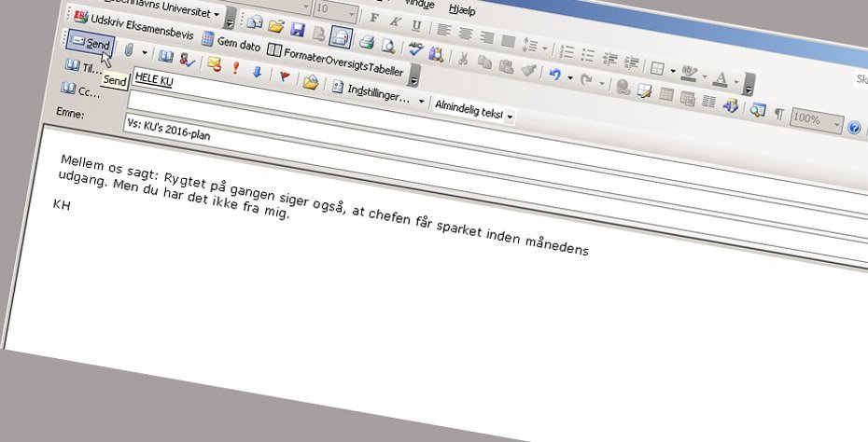The width and height of the screenshot is (868, 442).
Task: Click the envelope permission icon
Action: tap(214, 64)
